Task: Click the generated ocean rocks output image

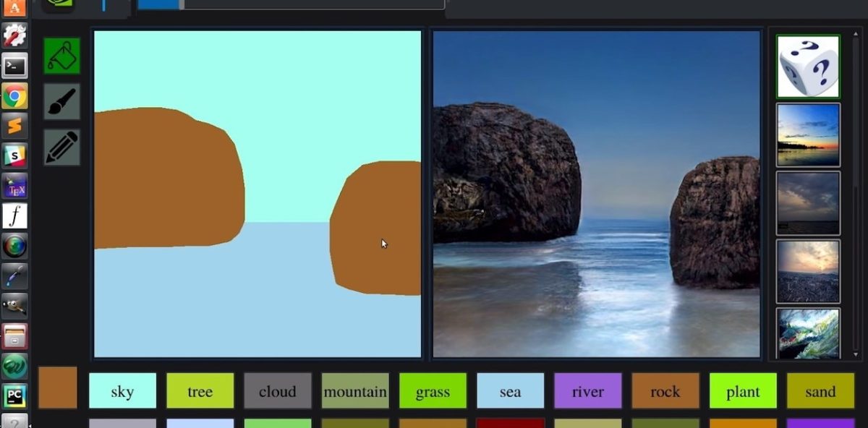Action: (596, 194)
